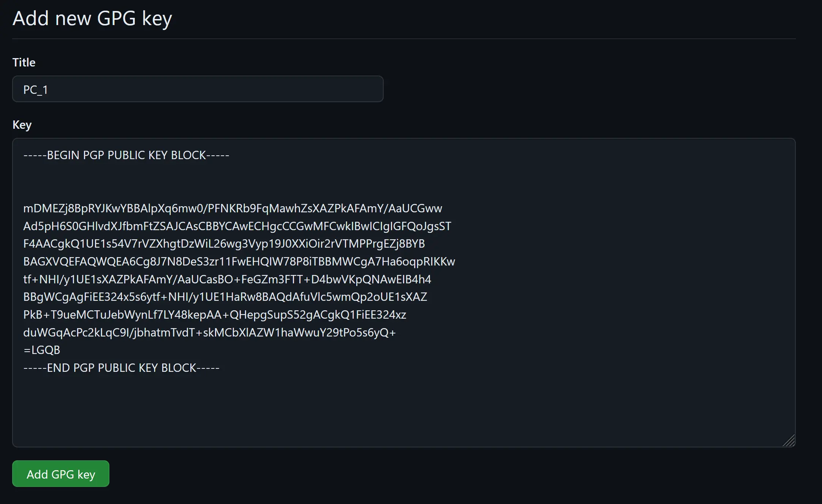Click the Key field label
Viewport: 822px width, 504px height.
click(22, 125)
